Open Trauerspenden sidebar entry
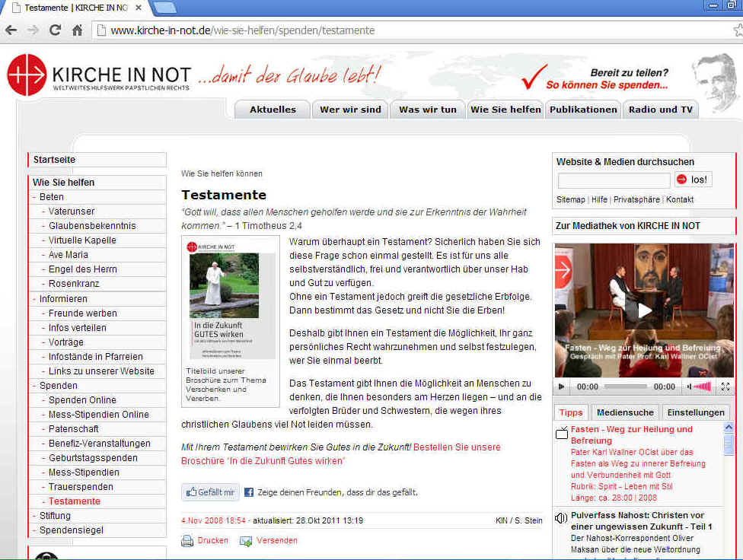Screen dimensions: 743x560 81,486
